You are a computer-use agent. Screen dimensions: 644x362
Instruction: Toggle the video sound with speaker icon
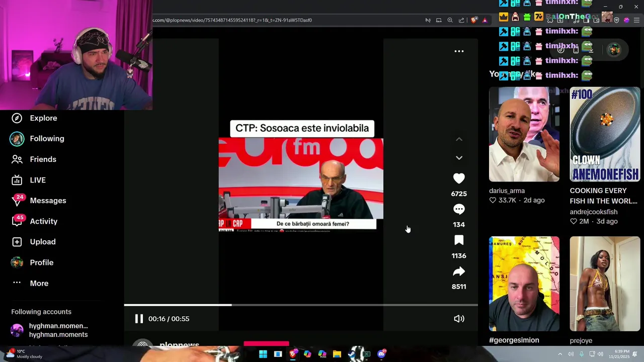tap(459, 319)
